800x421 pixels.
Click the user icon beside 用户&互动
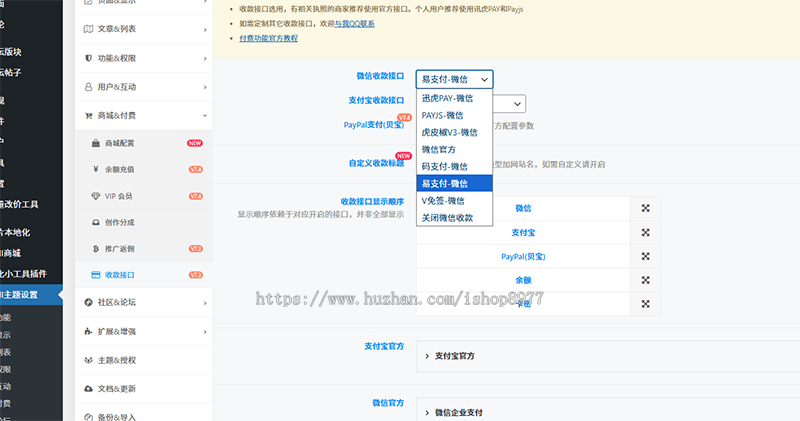point(88,87)
